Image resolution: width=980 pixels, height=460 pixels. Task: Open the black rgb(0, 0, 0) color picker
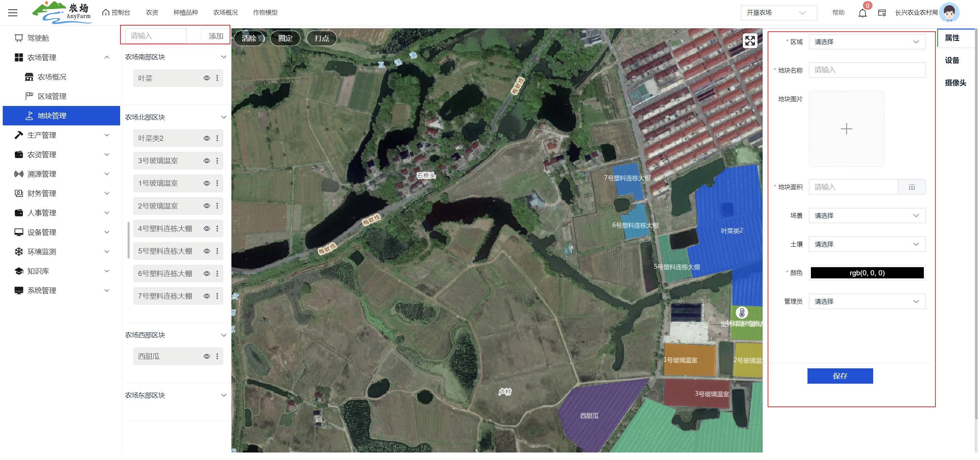(x=867, y=273)
